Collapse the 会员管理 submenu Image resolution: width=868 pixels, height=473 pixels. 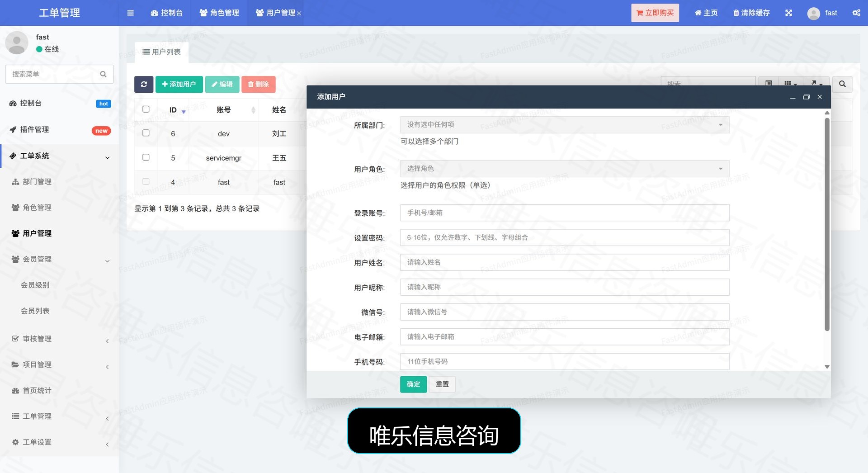[60, 259]
